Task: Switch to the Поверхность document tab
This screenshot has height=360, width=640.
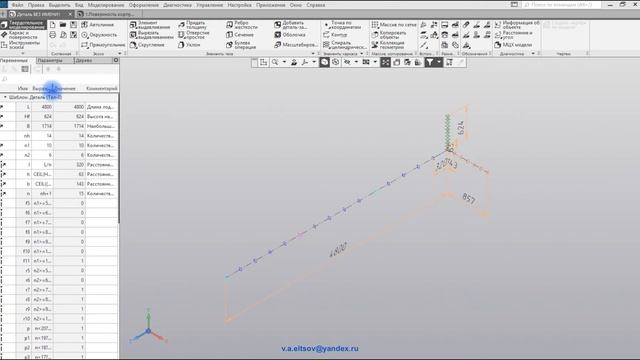Action: pos(109,14)
